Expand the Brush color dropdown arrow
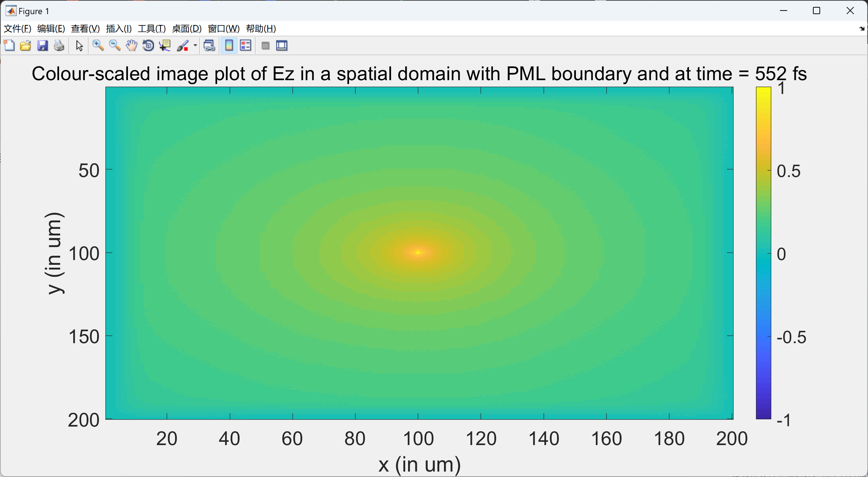 (x=195, y=46)
